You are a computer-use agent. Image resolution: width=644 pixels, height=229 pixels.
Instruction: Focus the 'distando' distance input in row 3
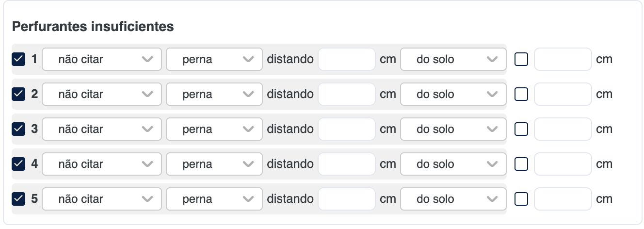347,129
